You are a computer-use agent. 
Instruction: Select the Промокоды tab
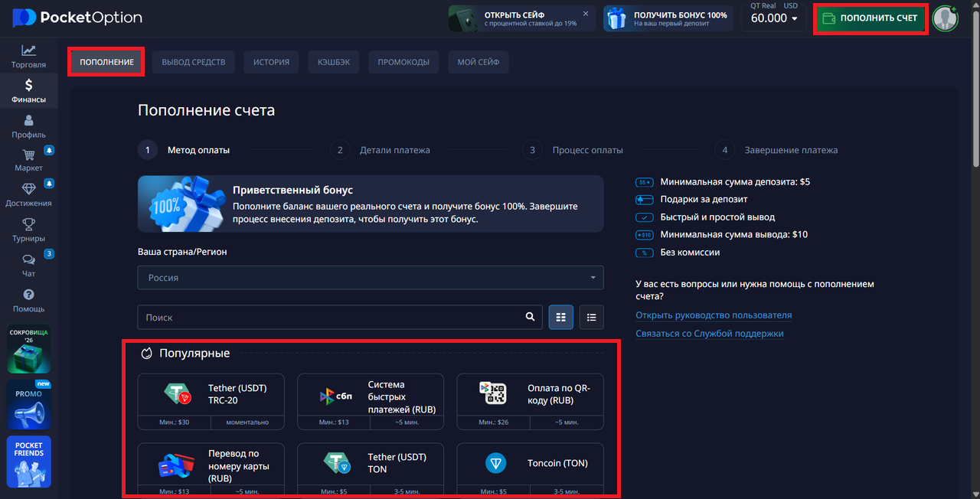point(403,62)
